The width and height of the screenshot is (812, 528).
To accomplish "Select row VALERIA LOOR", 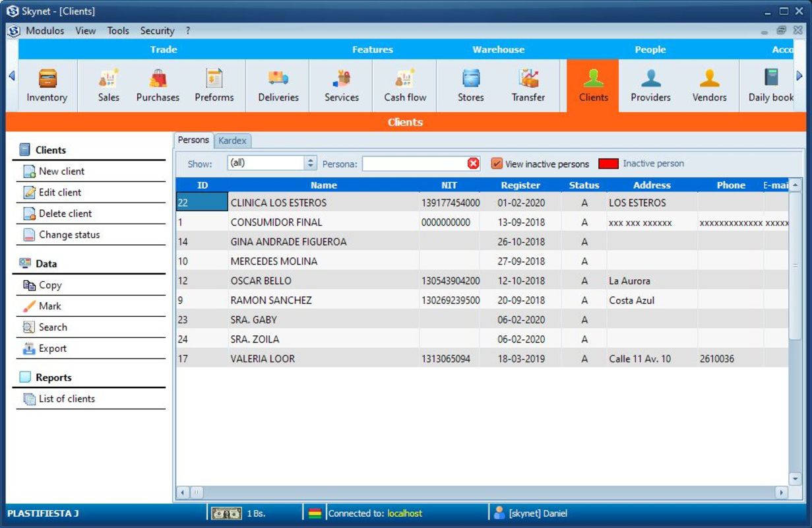I will [x=482, y=358].
